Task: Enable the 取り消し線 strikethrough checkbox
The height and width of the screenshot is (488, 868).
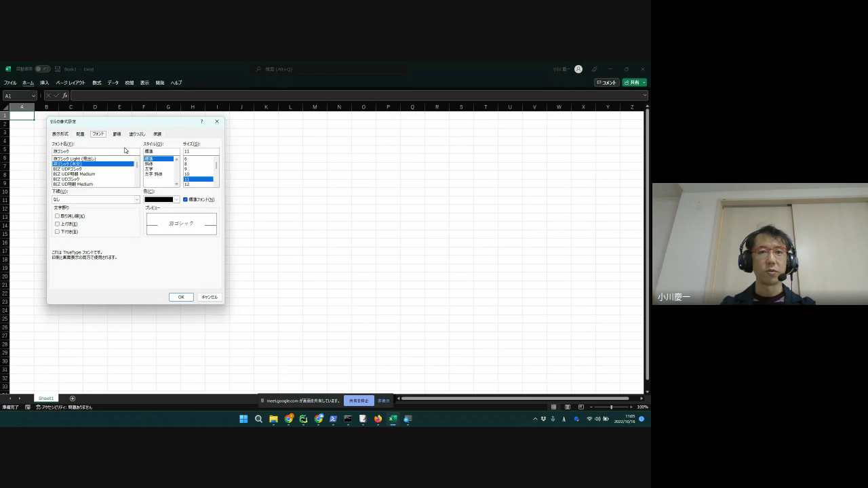Action: 58,216
